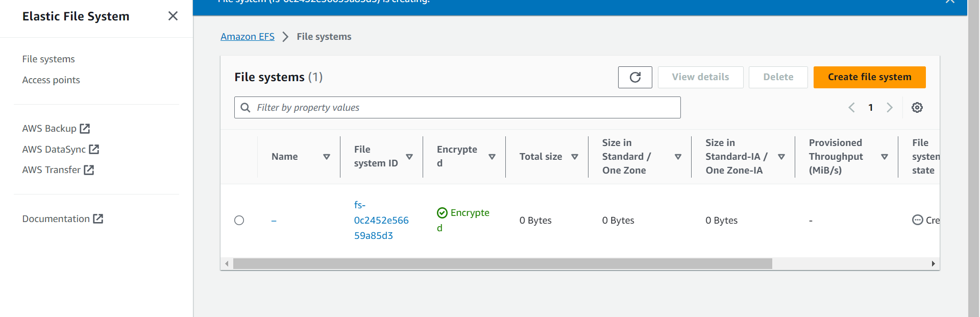Sort by File system ID column arrow
This screenshot has height=317, width=980.
pos(409,157)
